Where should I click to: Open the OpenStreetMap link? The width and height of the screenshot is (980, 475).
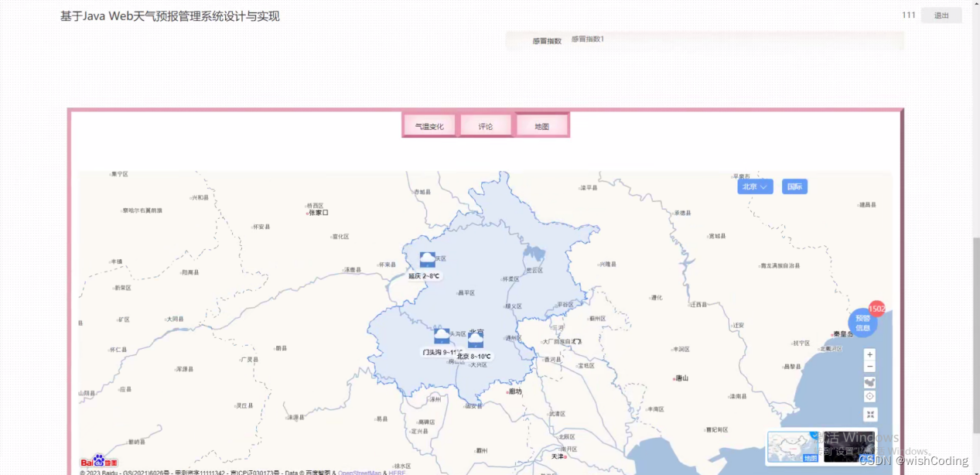pos(360,472)
